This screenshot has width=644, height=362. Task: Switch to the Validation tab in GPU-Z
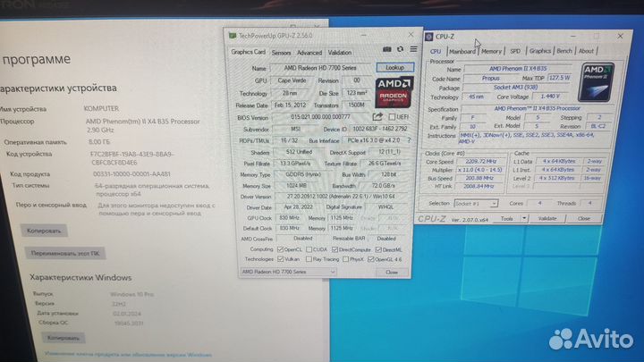[340, 53]
